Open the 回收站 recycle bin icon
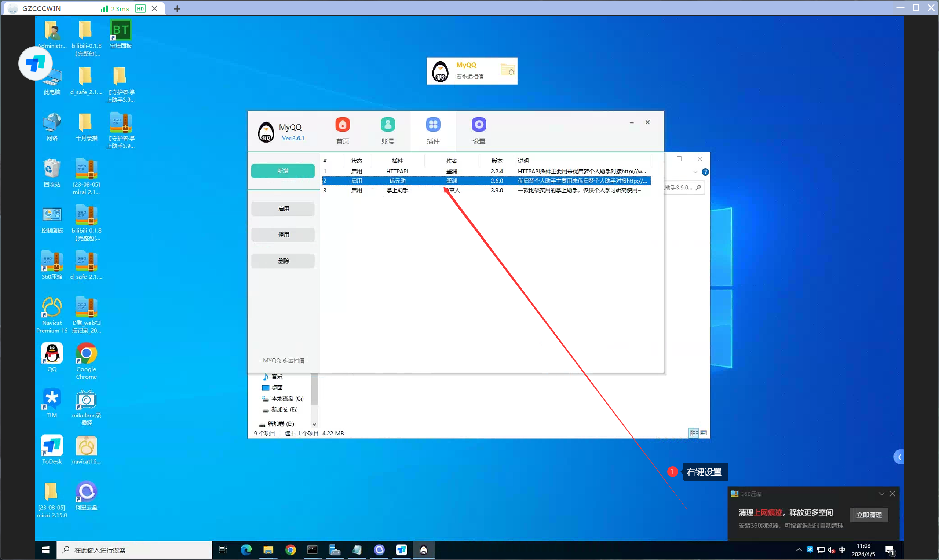Image resolution: width=939 pixels, height=560 pixels. [52, 173]
